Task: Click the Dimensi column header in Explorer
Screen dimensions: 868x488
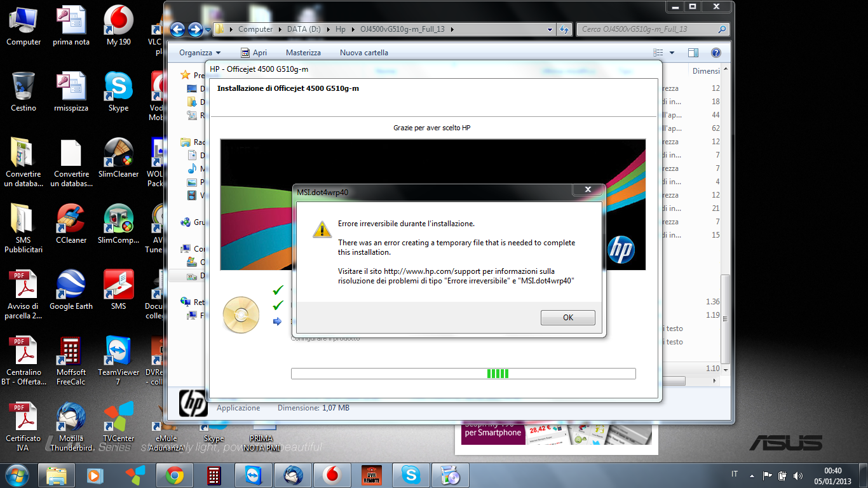Action: [x=705, y=71]
